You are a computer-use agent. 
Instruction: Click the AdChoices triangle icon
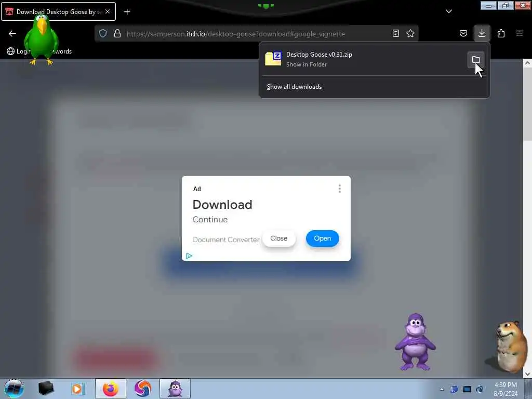189,256
